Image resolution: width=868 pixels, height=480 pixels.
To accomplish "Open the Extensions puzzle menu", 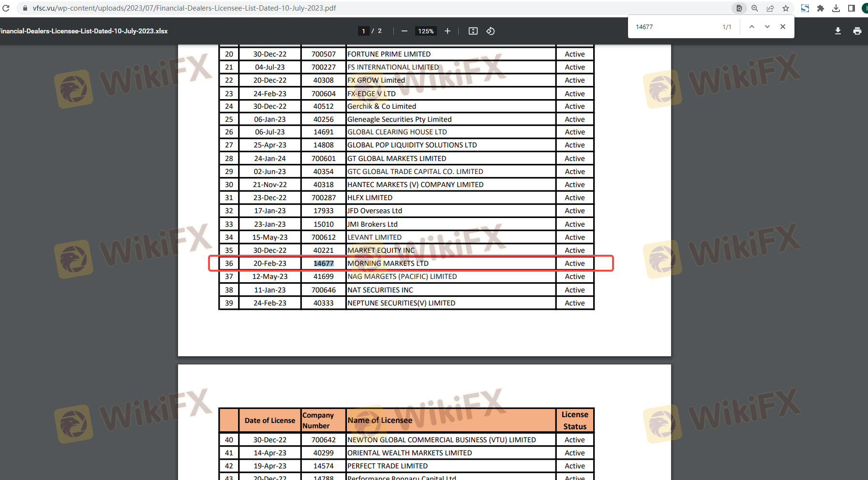I will coord(821,8).
